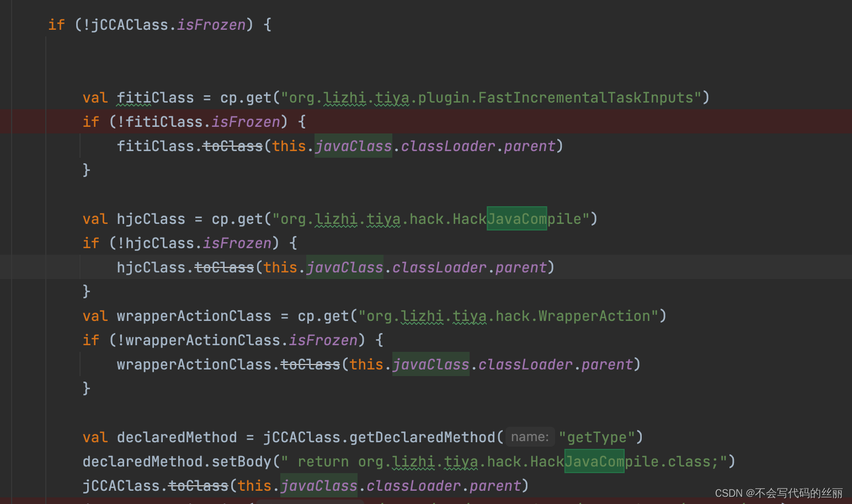Click parent on the fitiClass.toClass line
852x504 pixels.
click(530, 146)
